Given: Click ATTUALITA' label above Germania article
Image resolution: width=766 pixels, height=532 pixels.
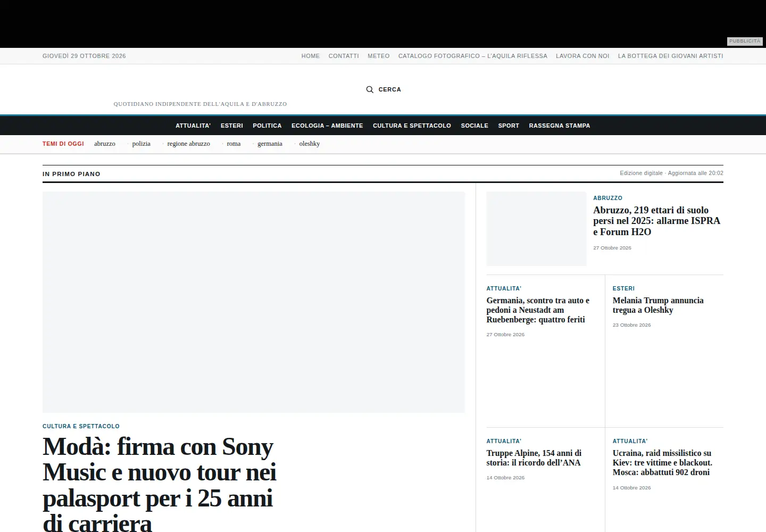Looking at the screenshot, I should tap(504, 288).
